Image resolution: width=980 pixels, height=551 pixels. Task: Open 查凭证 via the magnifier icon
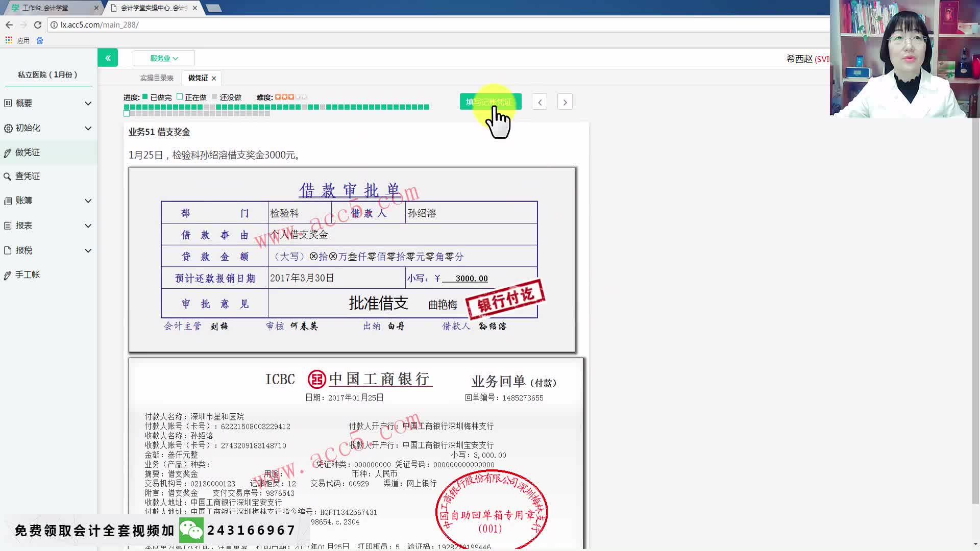(x=8, y=177)
